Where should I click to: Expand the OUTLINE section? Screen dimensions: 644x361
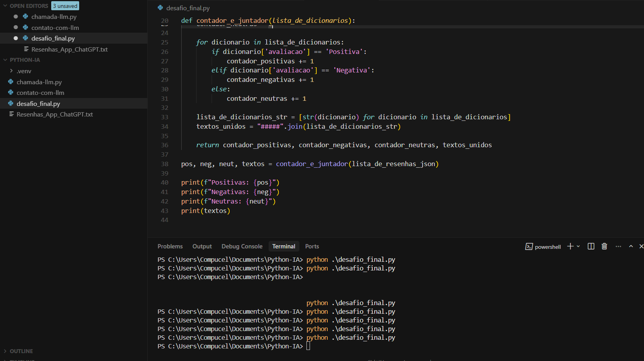(6, 351)
